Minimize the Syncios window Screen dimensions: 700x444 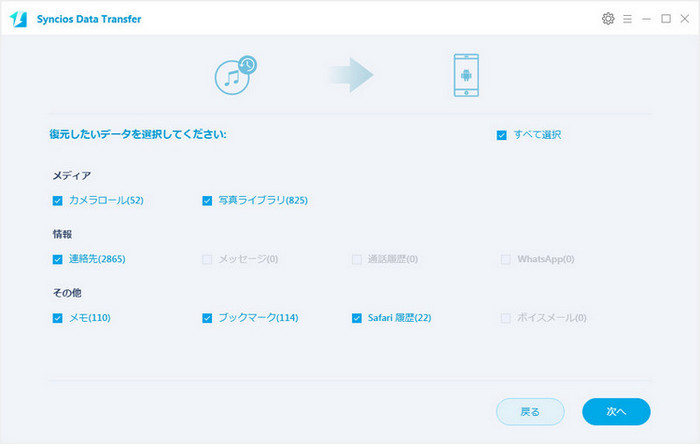click(x=646, y=19)
